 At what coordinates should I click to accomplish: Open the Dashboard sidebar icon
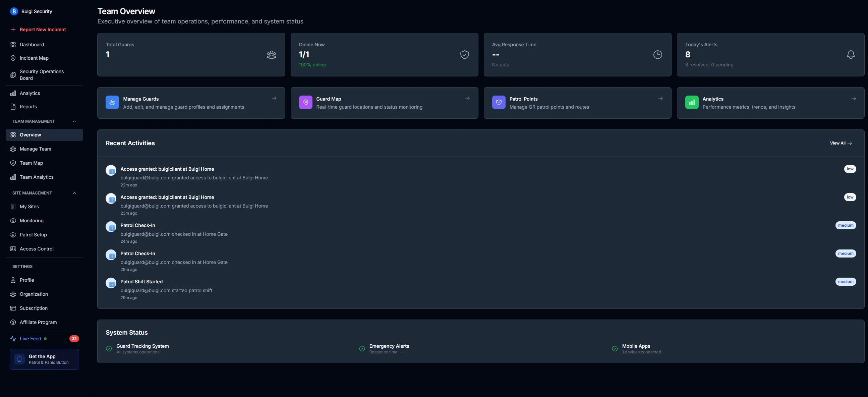tap(13, 44)
